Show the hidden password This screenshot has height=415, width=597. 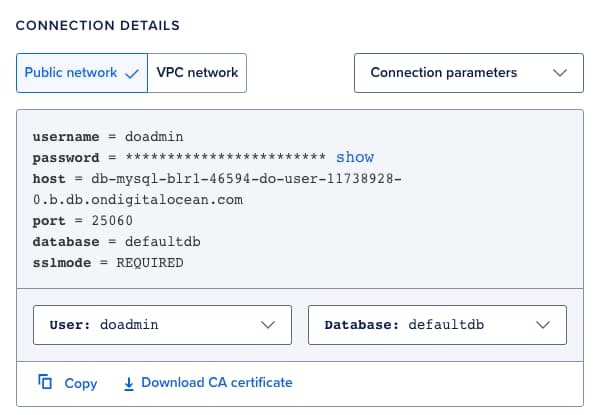[x=355, y=157]
